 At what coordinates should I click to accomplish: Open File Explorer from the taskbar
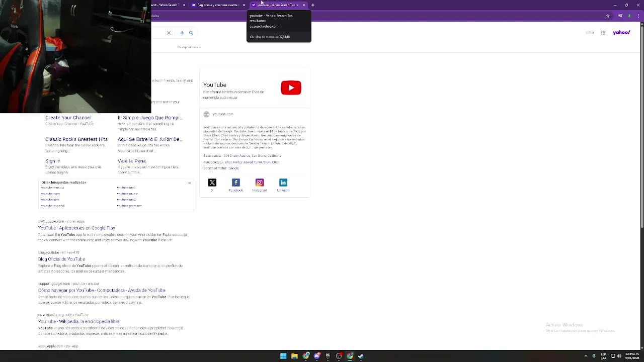[294, 356]
